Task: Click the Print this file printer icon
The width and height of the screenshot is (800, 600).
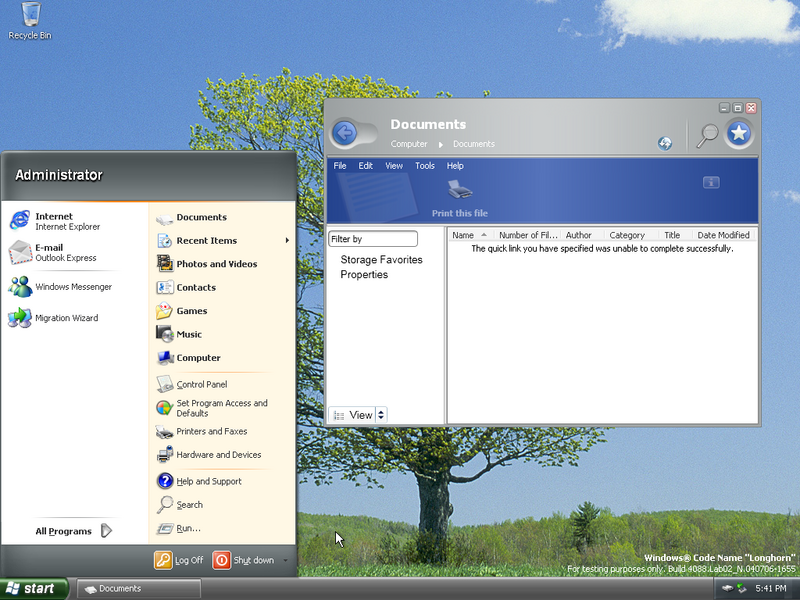Action: click(x=459, y=189)
